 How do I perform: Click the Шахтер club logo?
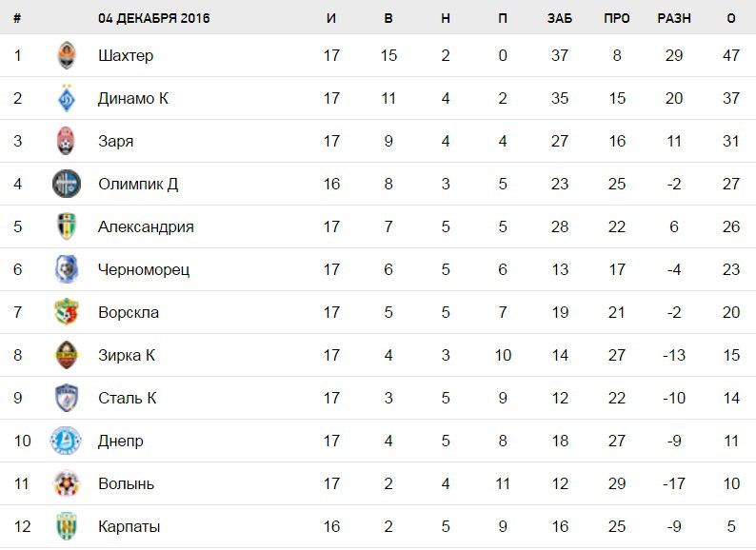coord(66,55)
